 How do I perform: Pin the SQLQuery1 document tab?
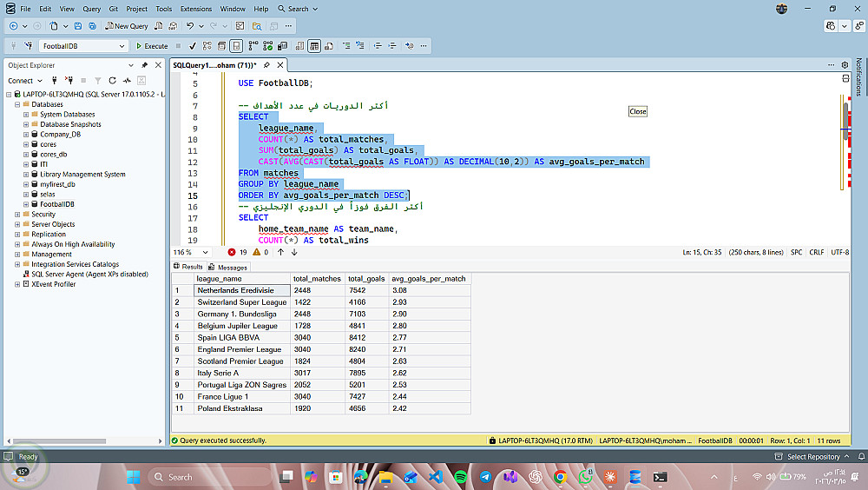point(267,65)
